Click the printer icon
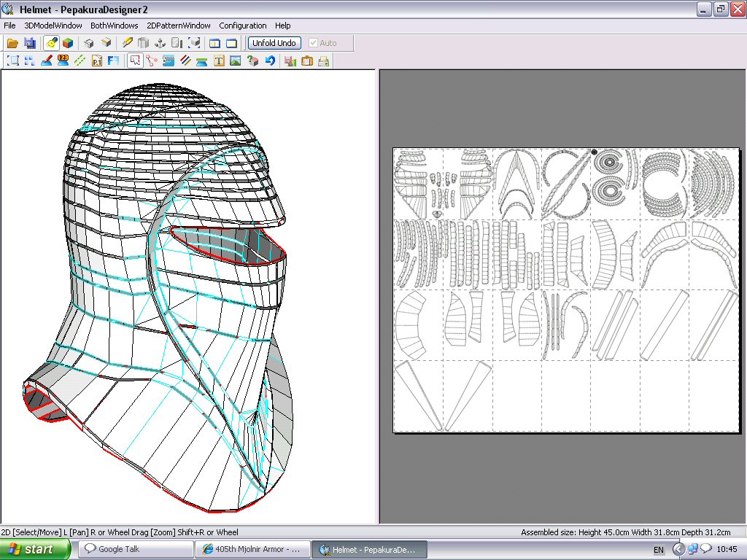 [323, 61]
